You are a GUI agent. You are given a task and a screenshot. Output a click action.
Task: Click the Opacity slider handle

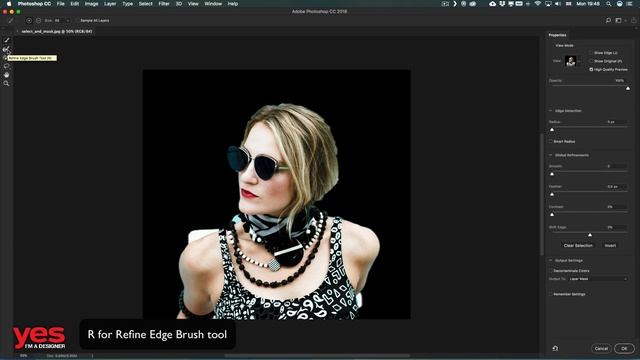(x=628, y=88)
